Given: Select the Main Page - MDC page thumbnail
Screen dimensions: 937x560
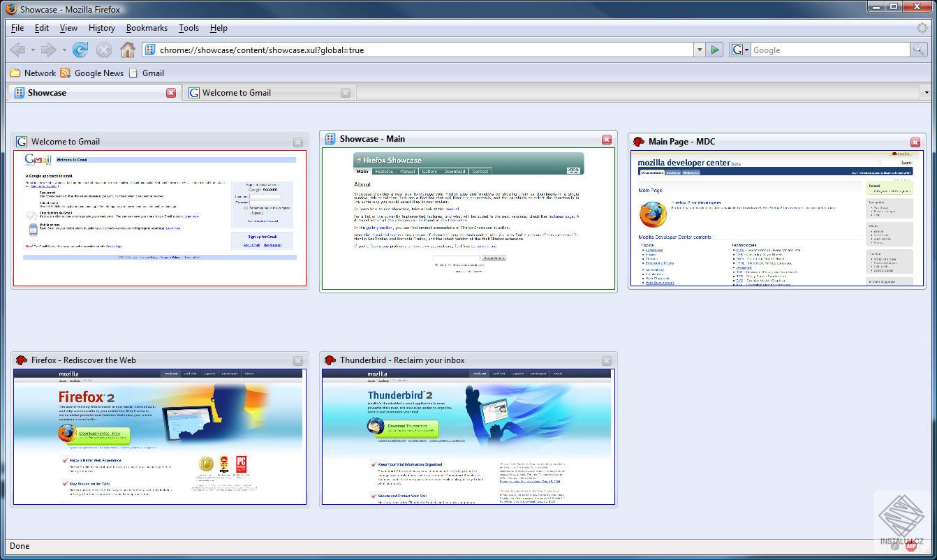Looking at the screenshot, I should tap(777, 218).
